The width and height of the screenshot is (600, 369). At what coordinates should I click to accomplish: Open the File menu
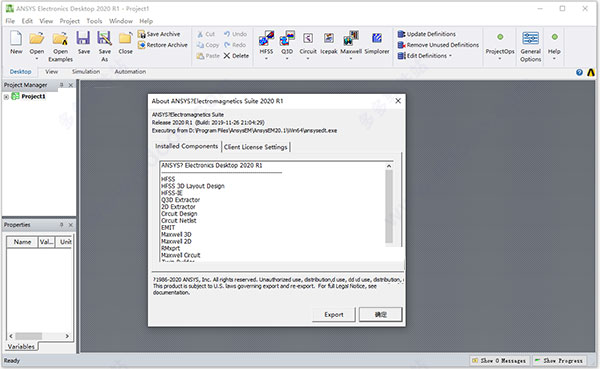10,21
